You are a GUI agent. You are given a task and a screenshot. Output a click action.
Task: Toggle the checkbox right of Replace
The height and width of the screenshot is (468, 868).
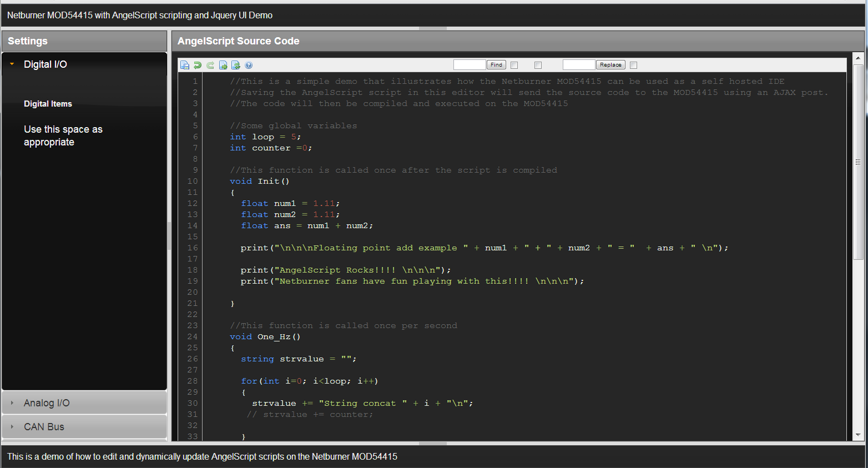(x=633, y=65)
